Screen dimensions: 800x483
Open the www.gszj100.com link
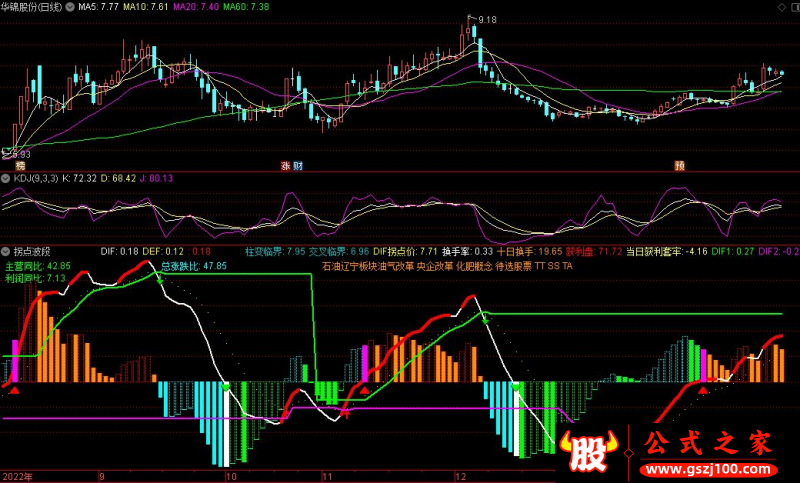(x=708, y=469)
